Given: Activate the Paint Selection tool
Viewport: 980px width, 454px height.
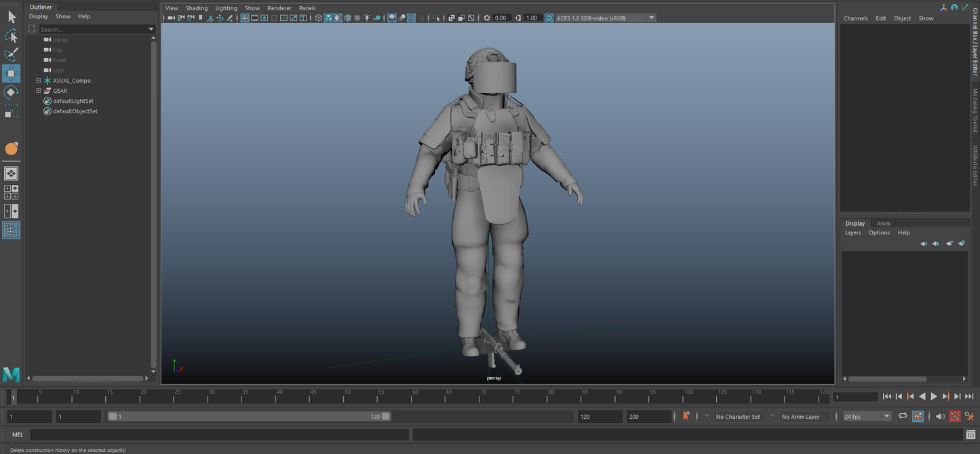Looking at the screenshot, I should pos(12,54).
